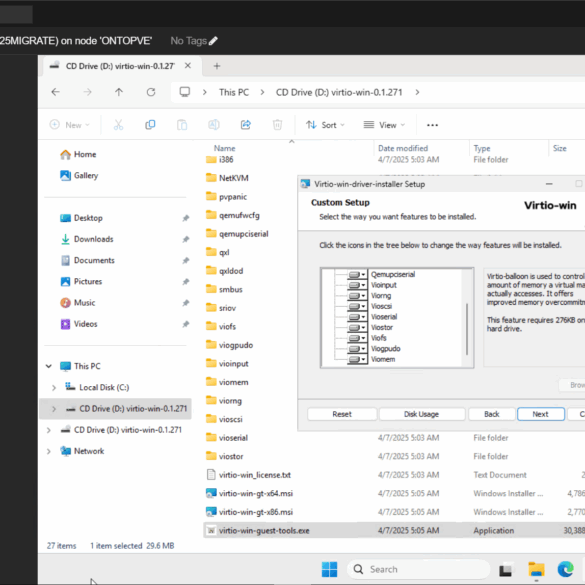Open the Viostor feature install dropdown

[x=357, y=328]
